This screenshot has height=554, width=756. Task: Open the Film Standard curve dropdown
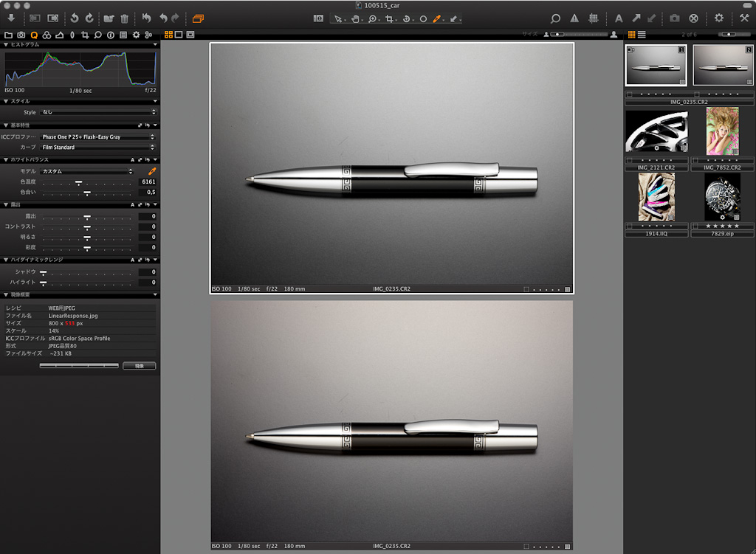(98, 147)
